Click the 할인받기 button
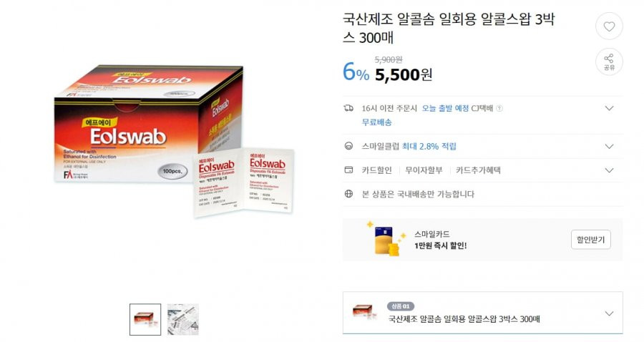Viewport: 644px width, 342px height. 590,240
